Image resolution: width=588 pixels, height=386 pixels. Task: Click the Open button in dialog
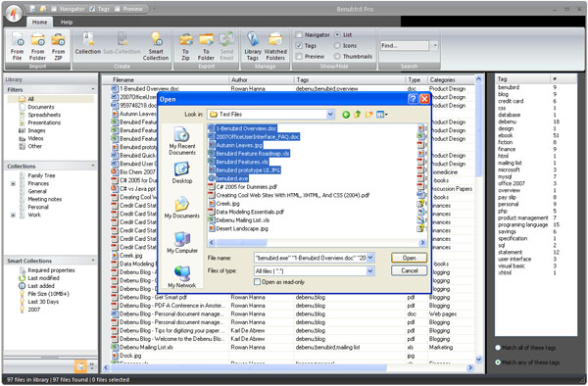coord(409,258)
